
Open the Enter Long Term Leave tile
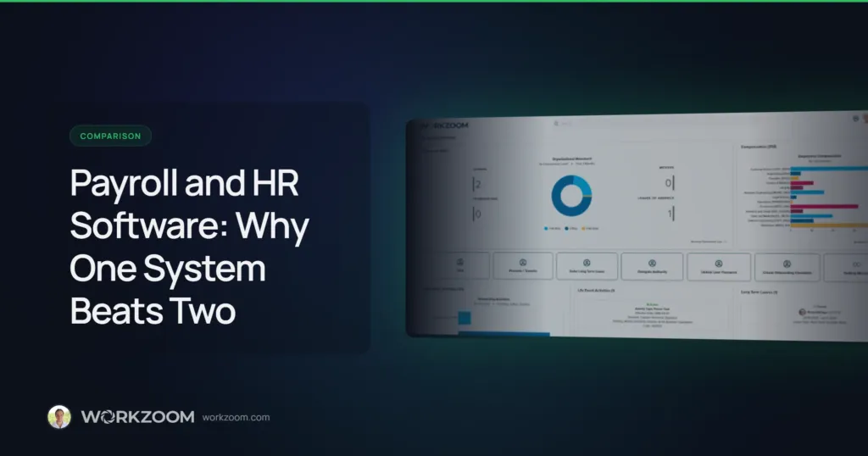tap(587, 266)
